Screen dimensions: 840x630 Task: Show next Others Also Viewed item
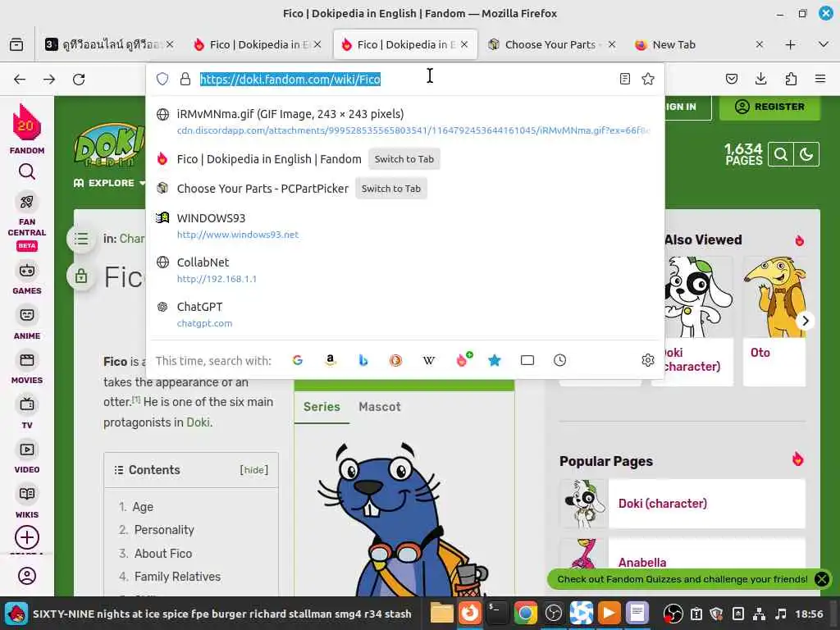pos(806,321)
